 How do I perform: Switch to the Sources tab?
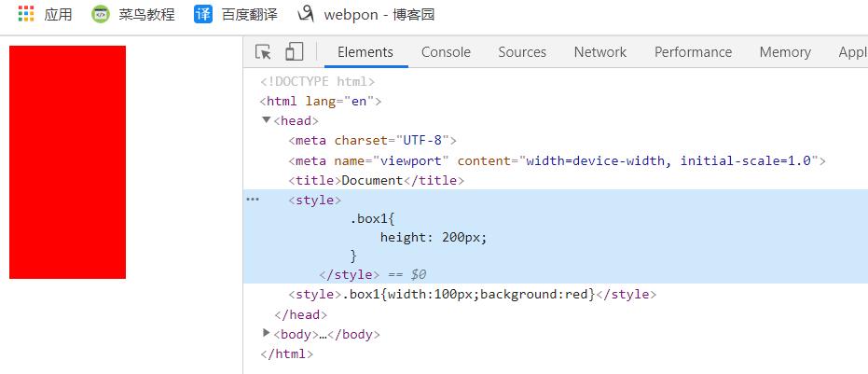coord(522,52)
